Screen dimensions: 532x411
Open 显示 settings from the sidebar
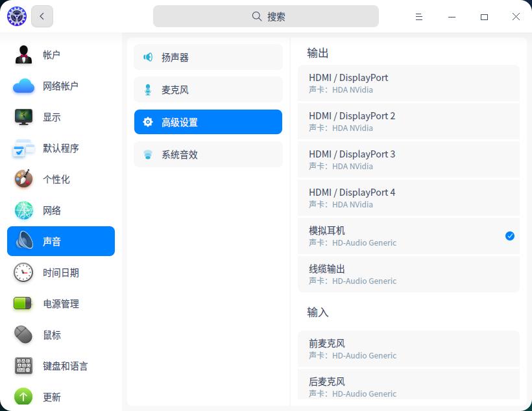(52, 117)
